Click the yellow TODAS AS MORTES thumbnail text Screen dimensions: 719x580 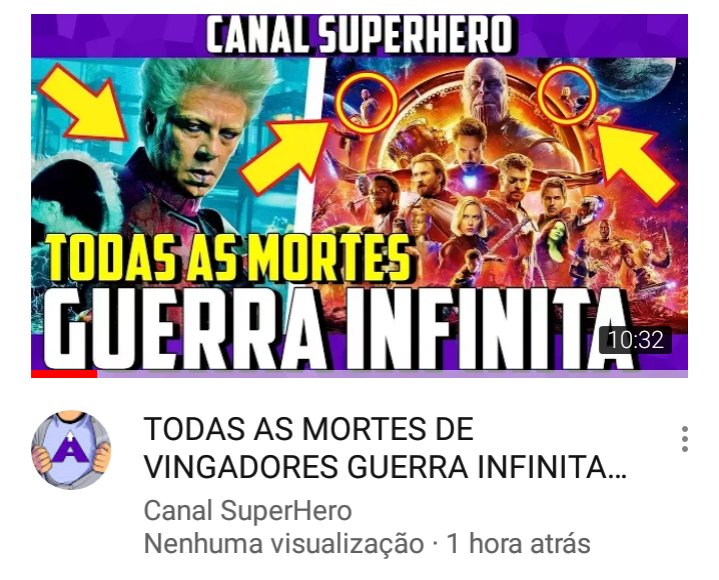pyautogui.click(x=229, y=259)
